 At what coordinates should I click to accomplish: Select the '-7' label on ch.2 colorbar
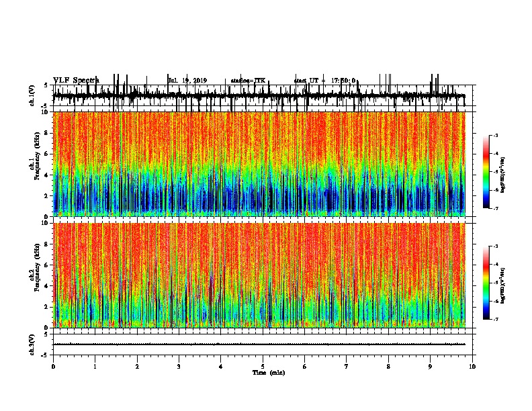[x=495, y=320]
